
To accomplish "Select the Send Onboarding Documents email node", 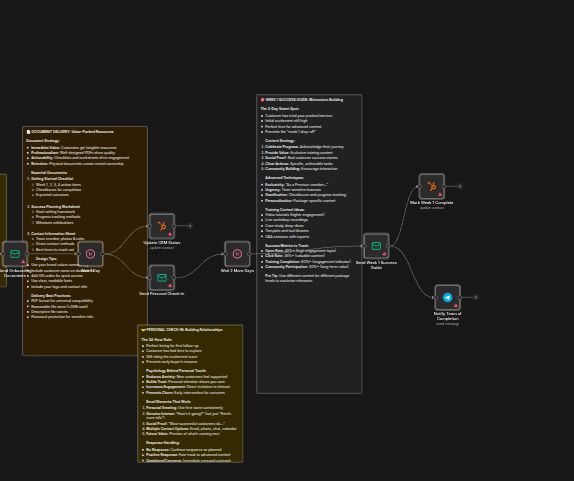I will click(15, 254).
